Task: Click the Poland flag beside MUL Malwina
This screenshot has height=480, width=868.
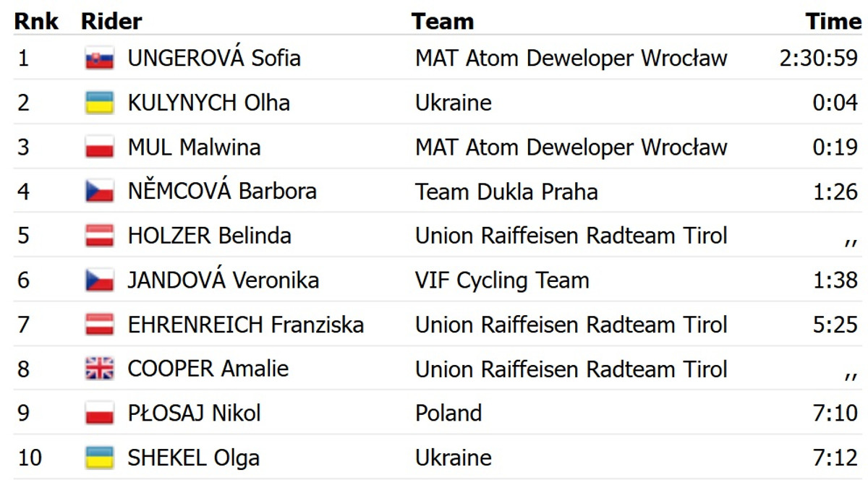Action: click(99, 147)
